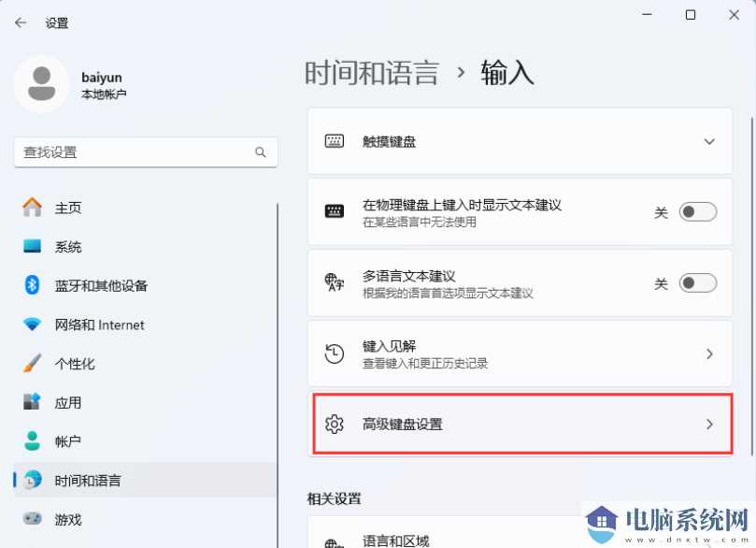This screenshot has height=548, width=756.
Task: Click the 设置 window title text
Action: tap(57, 22)
